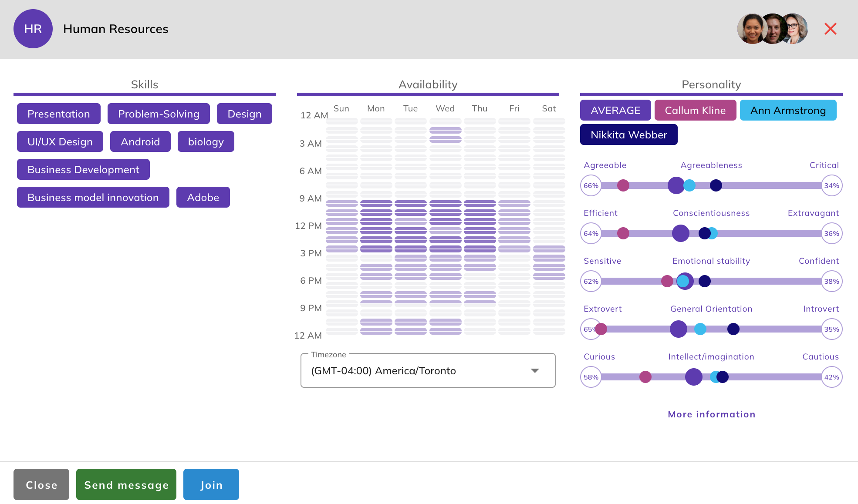The image size is (858, 504).
Task: Click the 66% Agreeable percentage circle
Action: click(x=591, y=186)
